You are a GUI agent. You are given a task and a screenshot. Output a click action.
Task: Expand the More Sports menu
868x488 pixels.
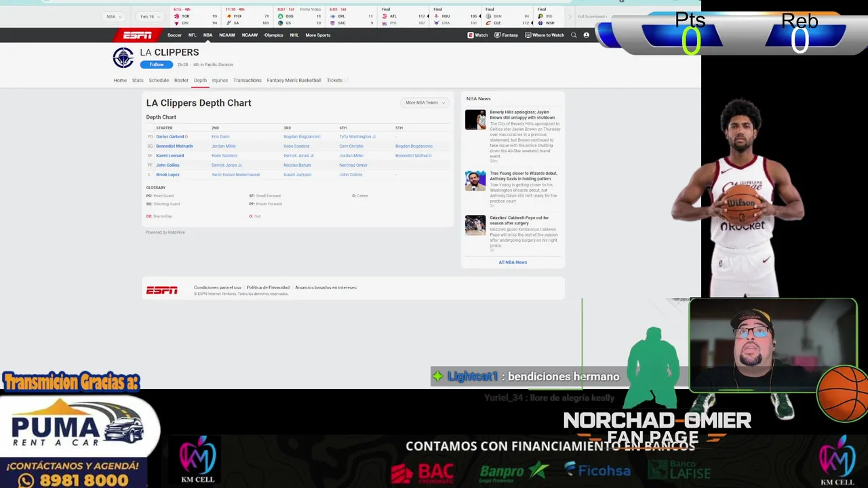click(x=318, y=35)
